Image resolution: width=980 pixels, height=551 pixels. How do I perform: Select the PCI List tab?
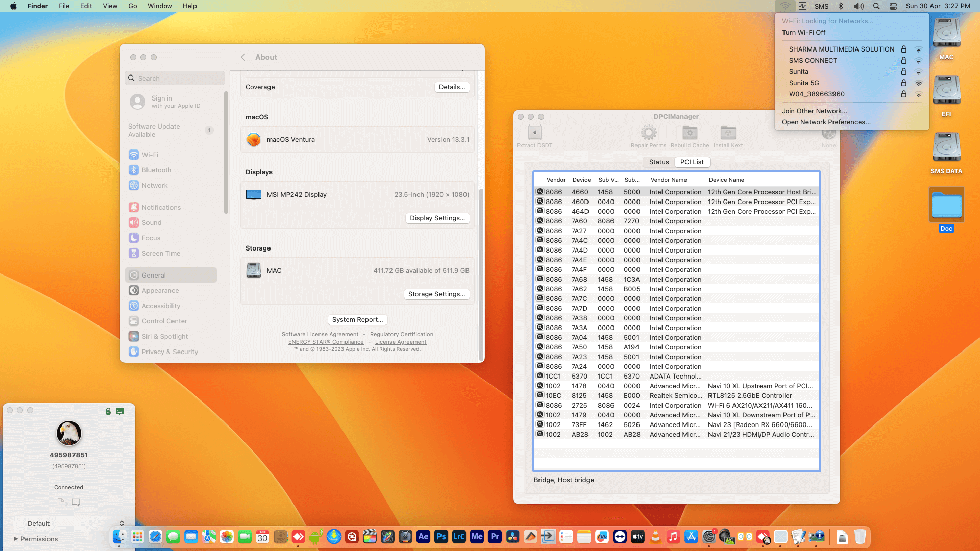pos(692,162)
